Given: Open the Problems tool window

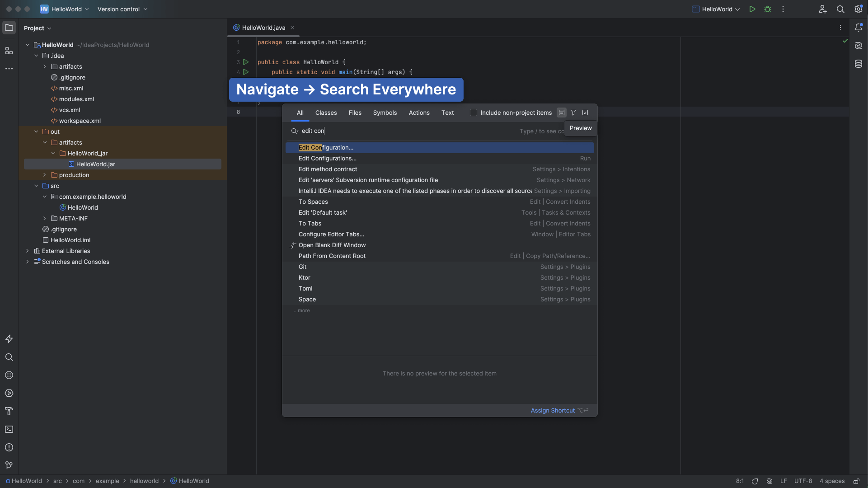Looking at the screenshot, I should coord(9,447).
